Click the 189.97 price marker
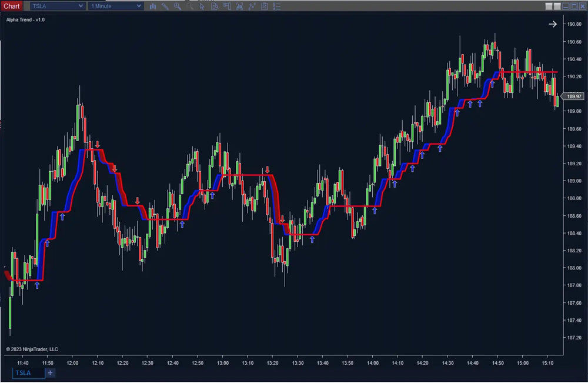 [573, 96]
